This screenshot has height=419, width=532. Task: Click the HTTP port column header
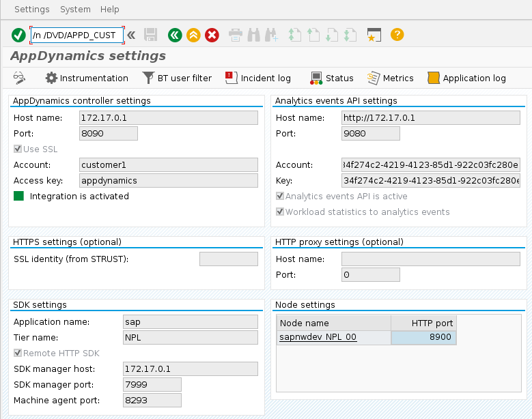pyautogui.click(x=423, y=323)
